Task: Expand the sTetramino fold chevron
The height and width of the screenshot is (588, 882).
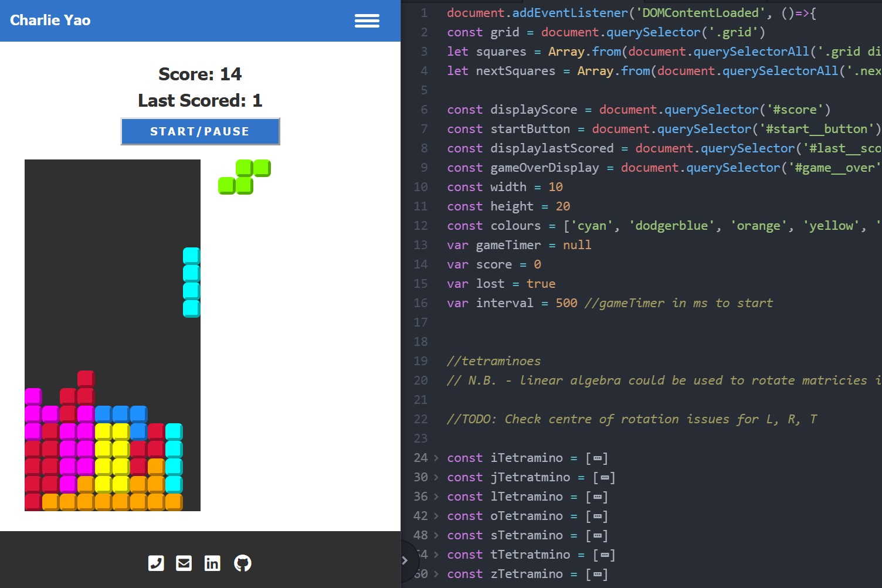Action: 436,535
